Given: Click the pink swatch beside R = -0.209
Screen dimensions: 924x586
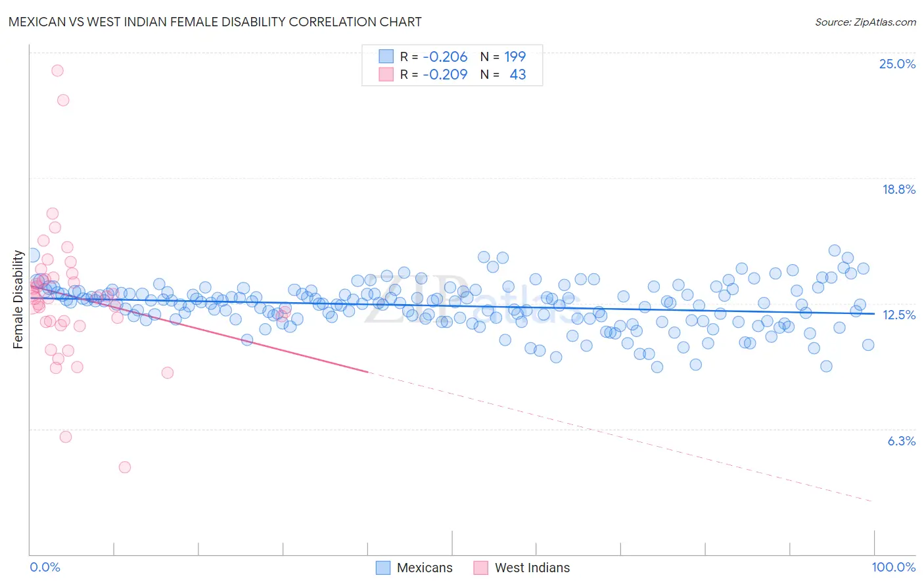Looking at the screenshot, I should click(x=386, y=74).
